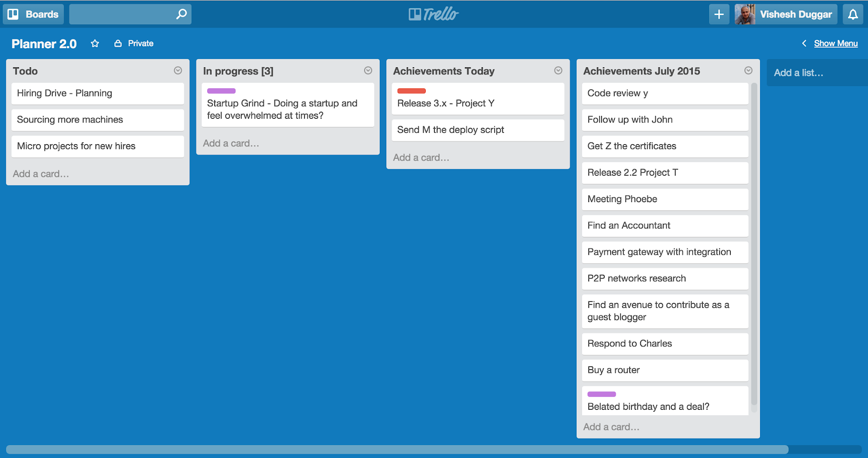Open notifications bell icon
Screen dimensions: 868x458
coord(853,14)
